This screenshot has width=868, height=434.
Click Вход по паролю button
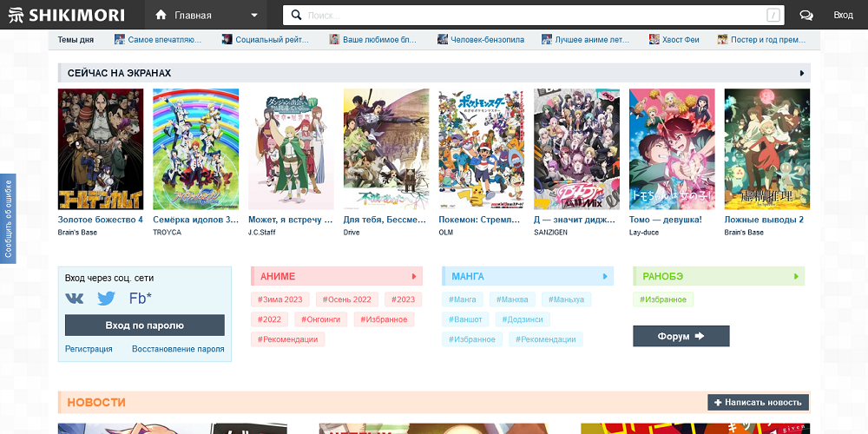[x=144, y=325]
